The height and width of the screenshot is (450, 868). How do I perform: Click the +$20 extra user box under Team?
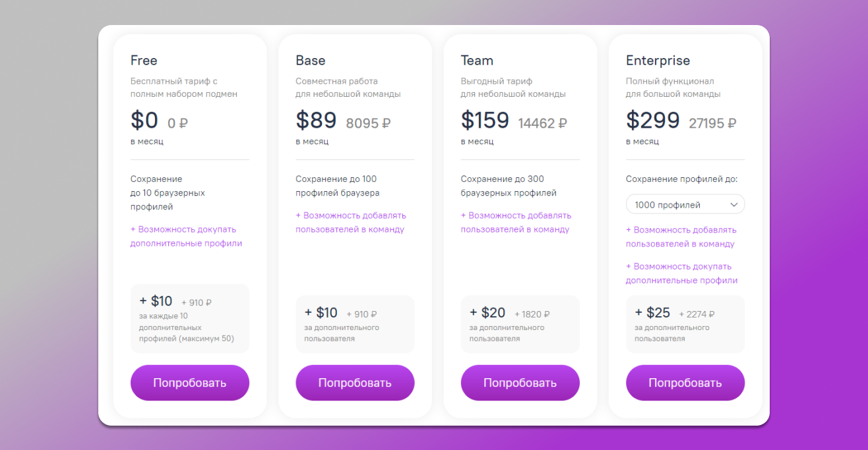[520, 323]
